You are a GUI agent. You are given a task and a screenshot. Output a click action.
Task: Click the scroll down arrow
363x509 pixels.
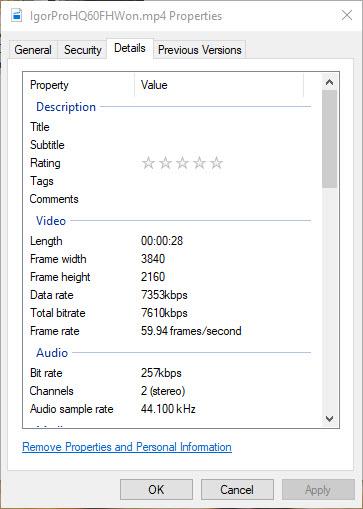click(x=329, y=419)
